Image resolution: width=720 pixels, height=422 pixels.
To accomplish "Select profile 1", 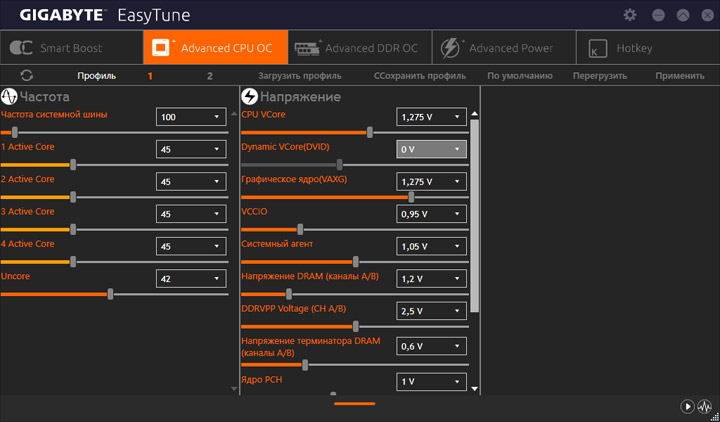I will pos(150,76).
